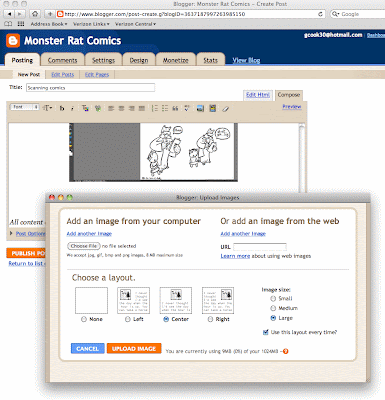Click 'Add another image' under web upload

coord(243,234)
